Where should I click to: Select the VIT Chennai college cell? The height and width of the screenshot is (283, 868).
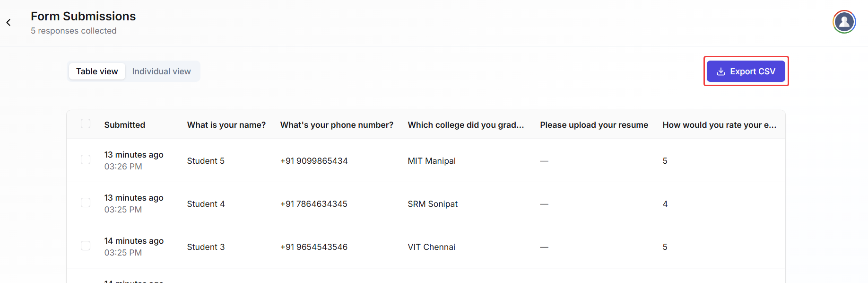[x=431, y=247]
